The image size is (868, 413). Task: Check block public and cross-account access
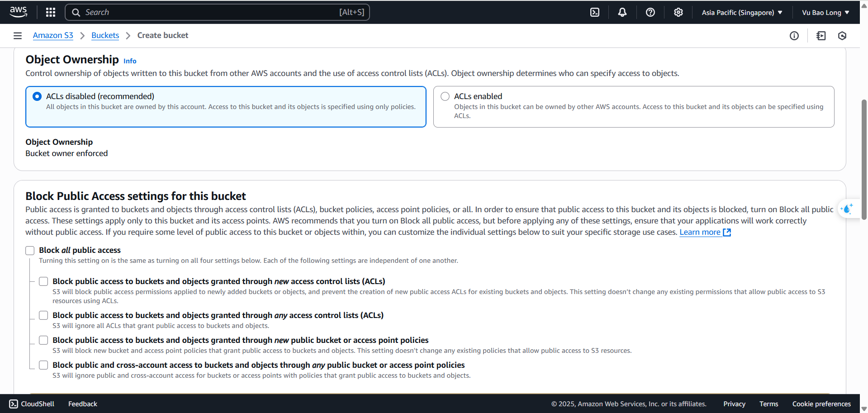click(x=43, y=365)
